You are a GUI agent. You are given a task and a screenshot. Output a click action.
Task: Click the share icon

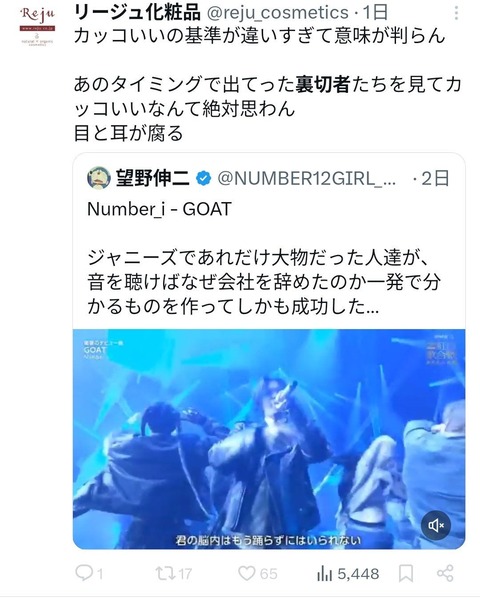click(x=445, y=573)
